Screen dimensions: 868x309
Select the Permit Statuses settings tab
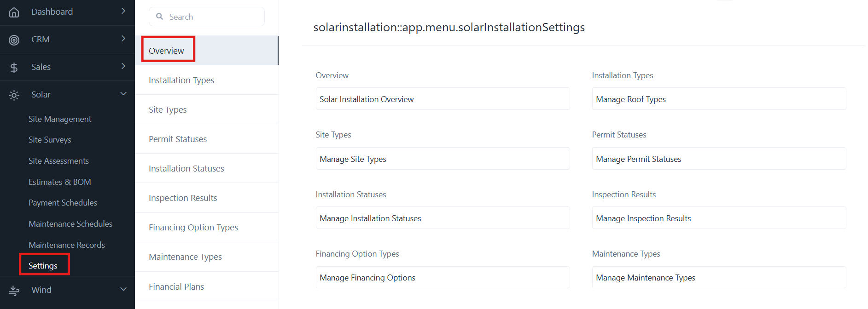click(178, 139)
